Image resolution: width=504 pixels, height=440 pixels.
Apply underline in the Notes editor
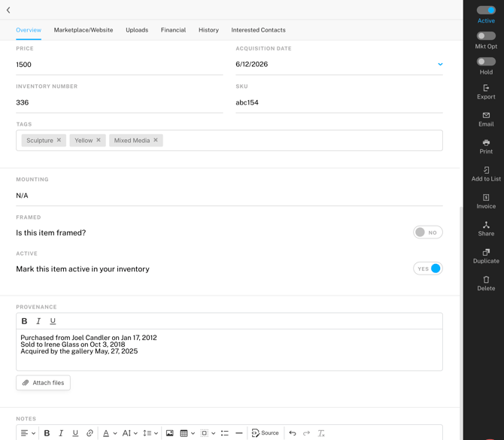(x=75, y=433)
